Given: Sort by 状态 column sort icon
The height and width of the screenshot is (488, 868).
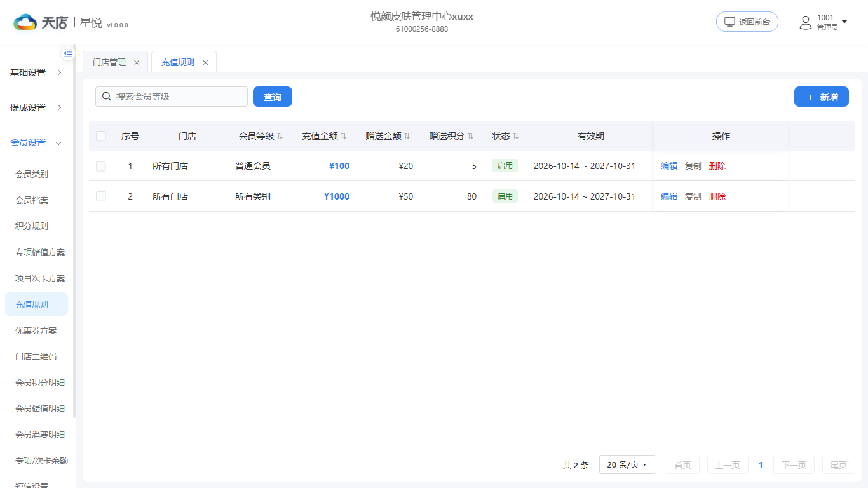Looking at the screenshot, I should point(516,136).
